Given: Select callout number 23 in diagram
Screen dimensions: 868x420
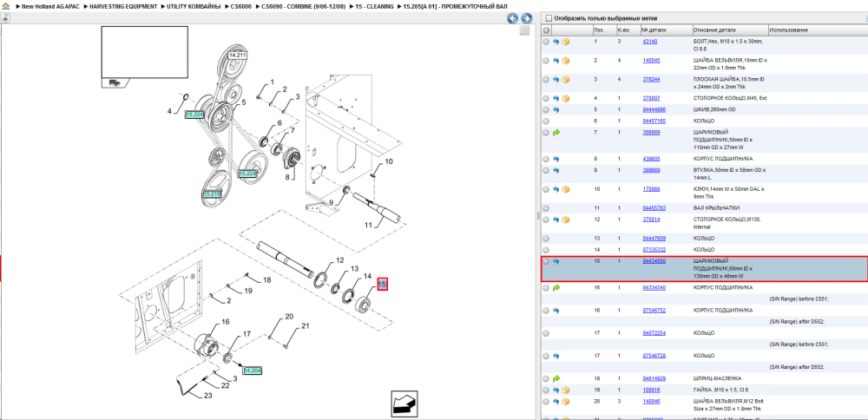Looking at the screenshot, I should (x=207, y=396).
